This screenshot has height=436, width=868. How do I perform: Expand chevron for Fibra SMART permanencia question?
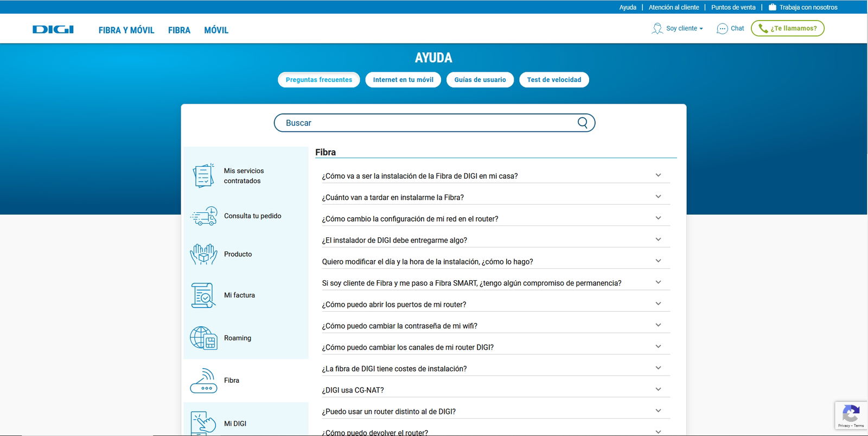coord(658,282)
